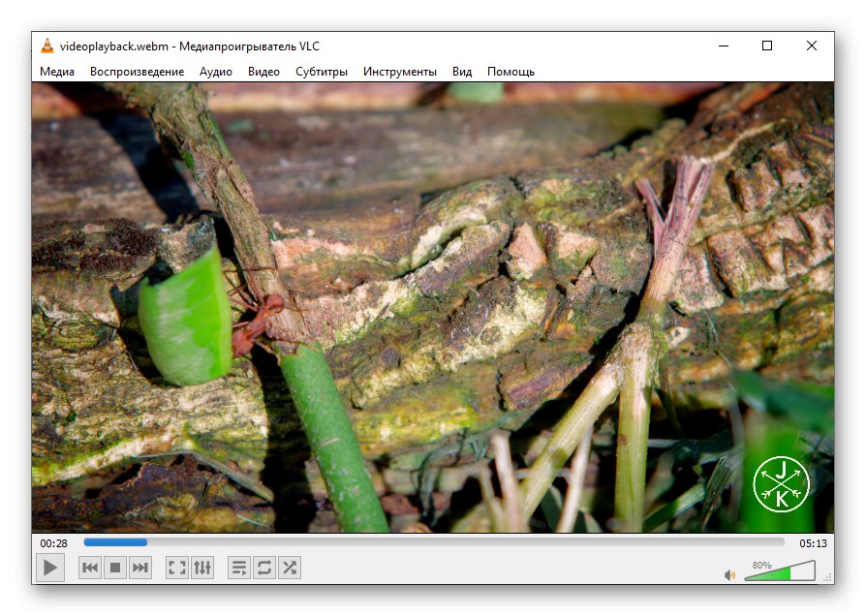Adjust the volume slider at 80%
The height and width of the screenshot is (616, 866).
tap(780, 570)
